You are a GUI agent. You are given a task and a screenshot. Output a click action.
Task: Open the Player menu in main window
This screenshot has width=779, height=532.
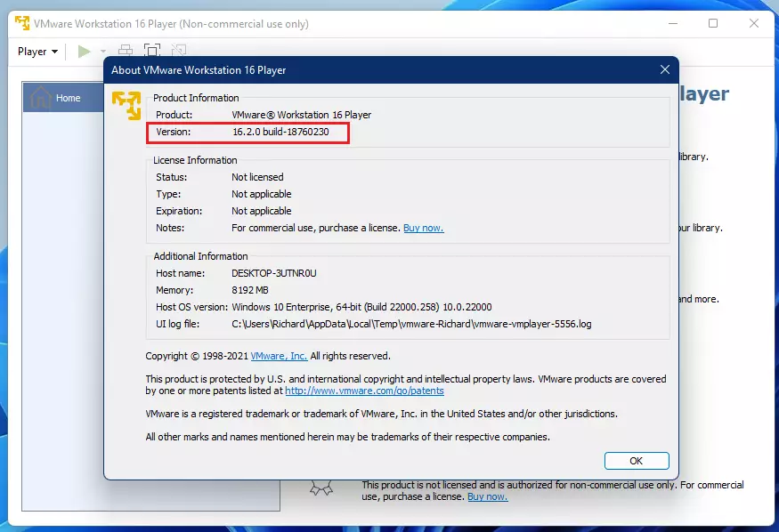[37, 52]
